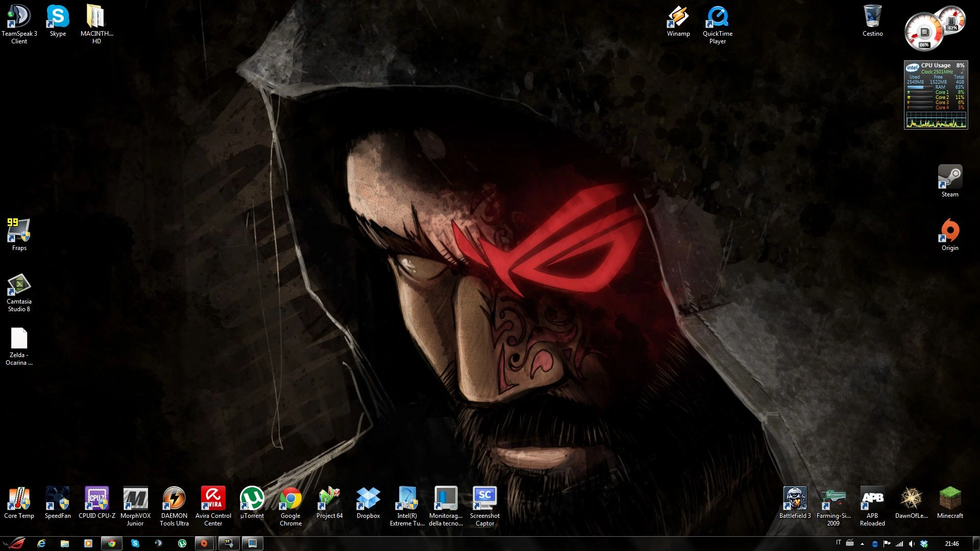Select the Winamp desktop shortcut
The height and width of the screenshot is (551, 980).
pos(678,20)
